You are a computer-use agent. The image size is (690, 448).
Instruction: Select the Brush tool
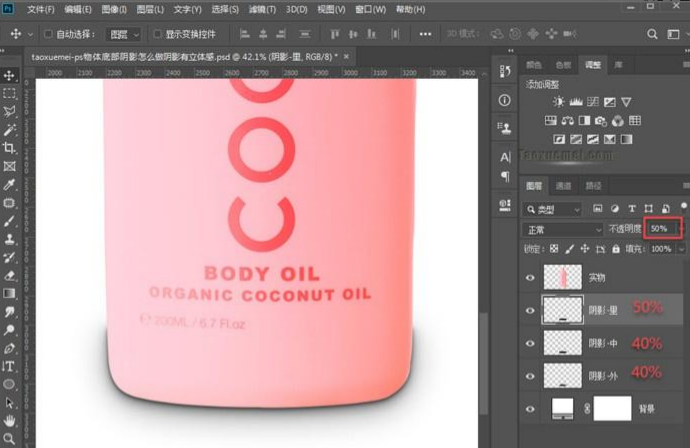pos(9,221)
